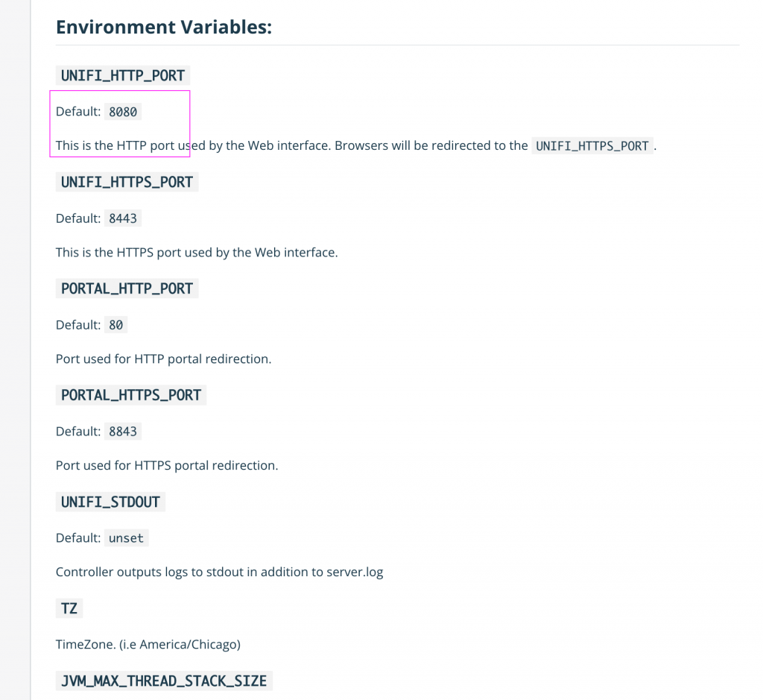Select the PORTAL_HTTP_PORT heading
763x700 pixels.
[x=127, y=288]
